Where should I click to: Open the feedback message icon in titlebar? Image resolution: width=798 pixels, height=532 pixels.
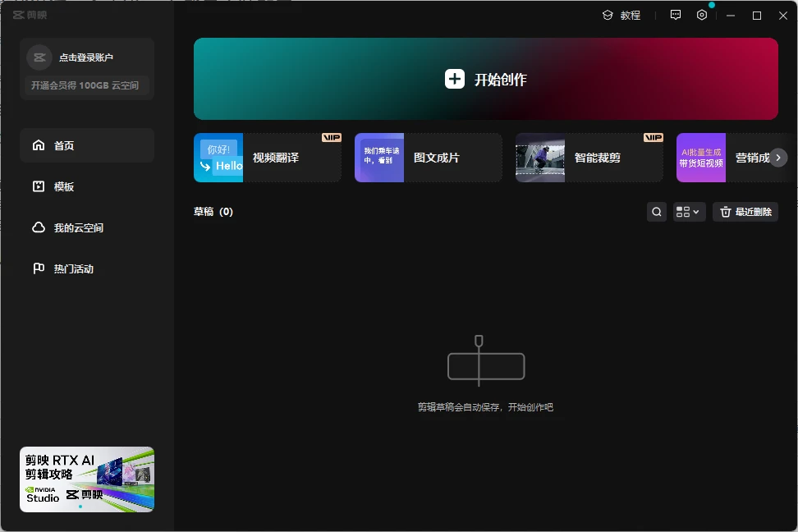pyautogui.click(x=675, y=15)
